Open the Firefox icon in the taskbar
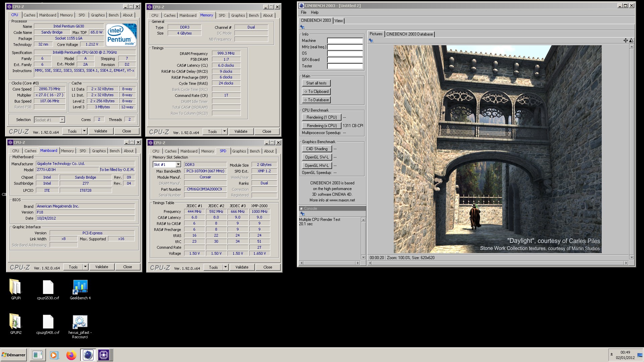 (x=71, y=355)
